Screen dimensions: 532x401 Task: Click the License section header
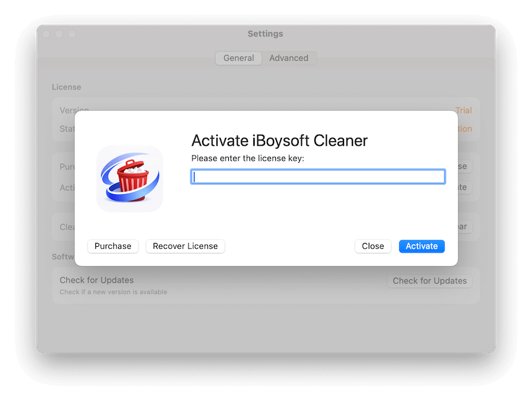point(66,86)
